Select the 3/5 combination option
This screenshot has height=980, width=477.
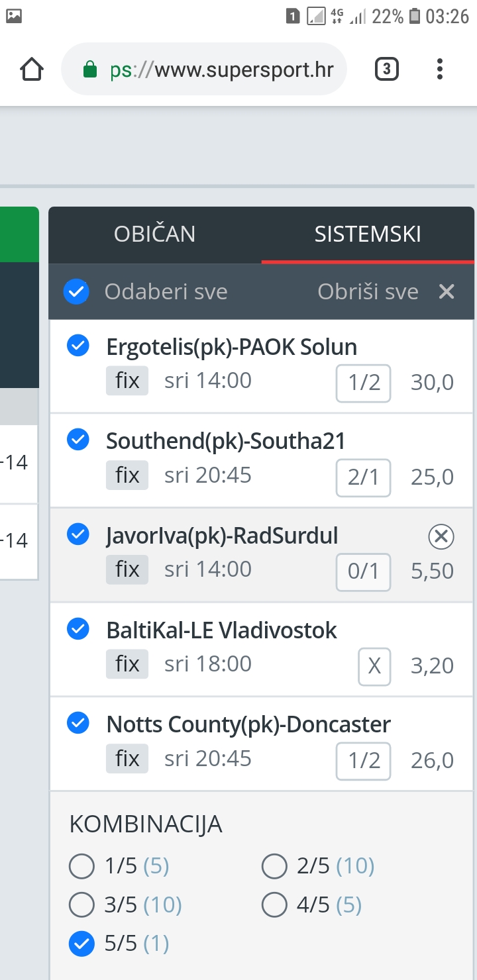81,905
